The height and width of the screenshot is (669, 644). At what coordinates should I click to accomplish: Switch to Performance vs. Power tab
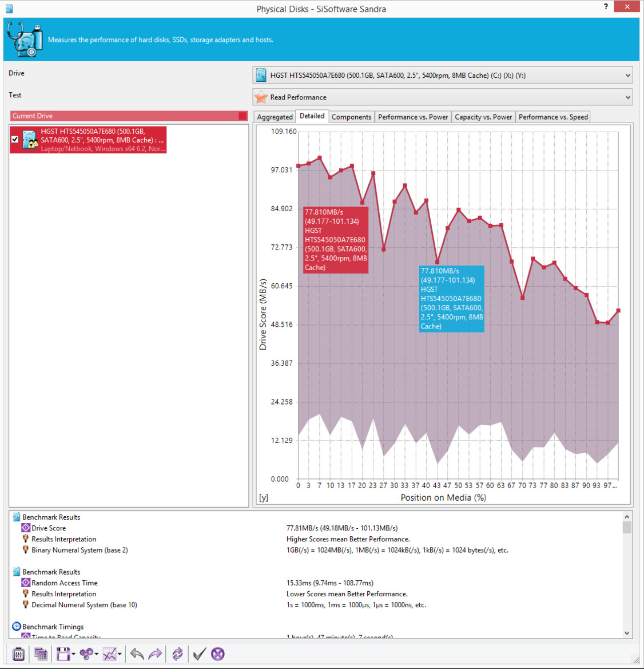(413, 117)
